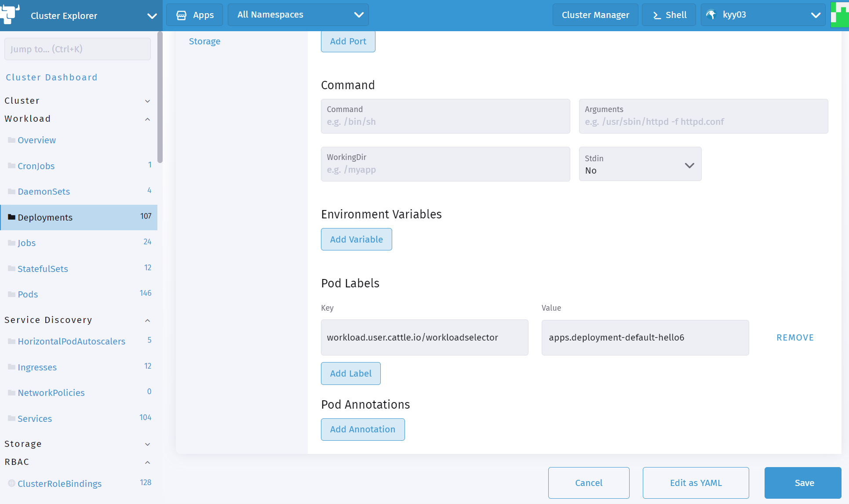This screenshot has height=504, width=849.
Task: Collapse the Workload sidebar section
Action: [148, 119]
